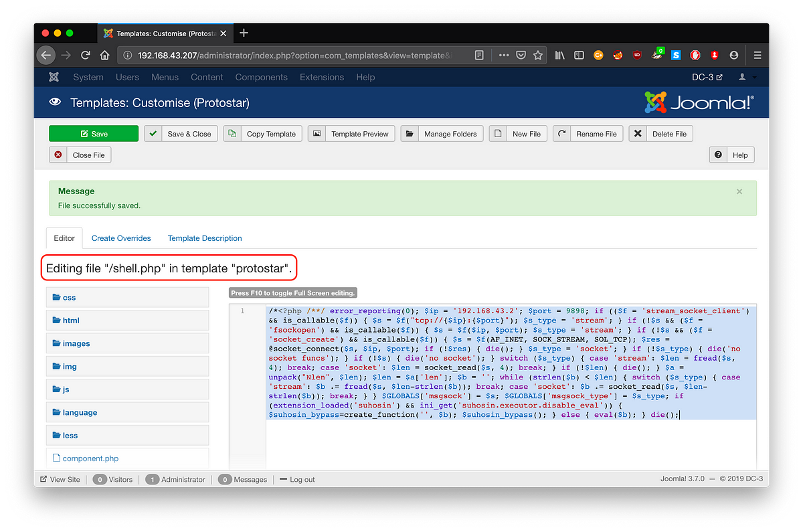Switch to Create Overrides tab
Viewport: 803px width, 532px height.
pyautogui.click(x=121, y=238)
